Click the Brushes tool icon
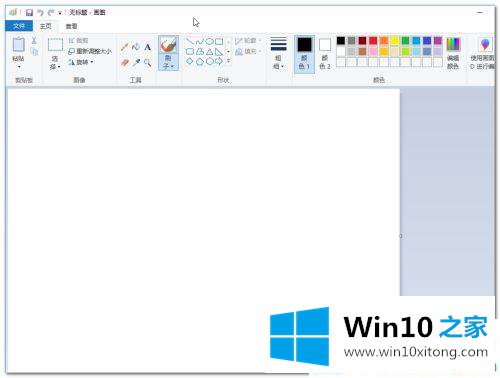This screenshot has width=500, height=378. pyautogui.click(x=168, y=45)
